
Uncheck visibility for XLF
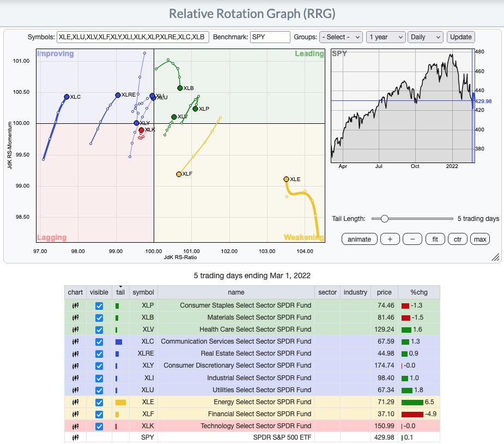[99, 415]
